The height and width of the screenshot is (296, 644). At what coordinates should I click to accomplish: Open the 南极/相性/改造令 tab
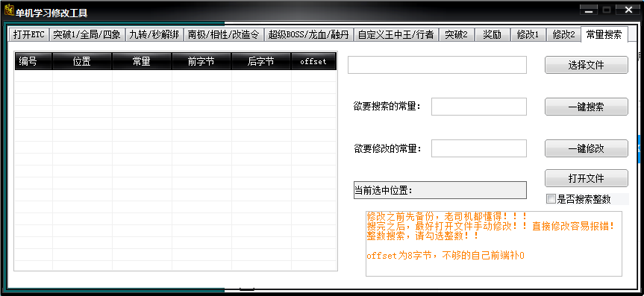click(223, 35)
